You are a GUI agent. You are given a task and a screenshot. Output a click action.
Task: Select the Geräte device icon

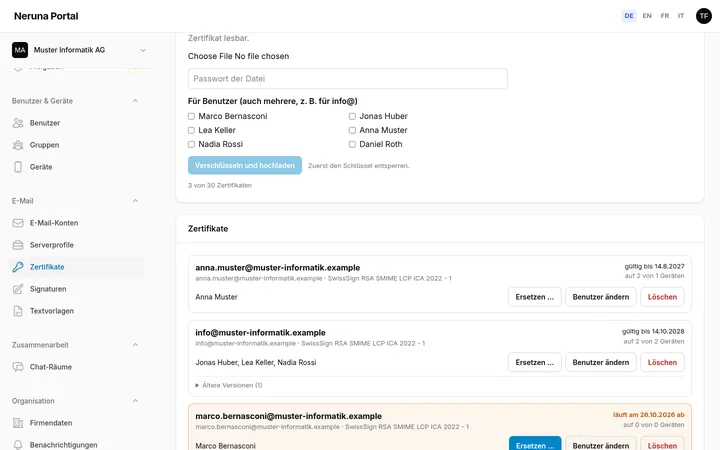[x=18, y=167]
